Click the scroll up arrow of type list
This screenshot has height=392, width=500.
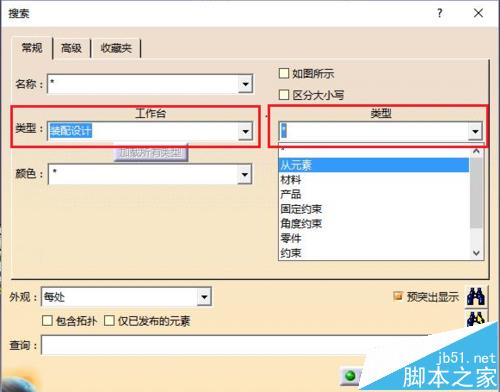point(476,152)
